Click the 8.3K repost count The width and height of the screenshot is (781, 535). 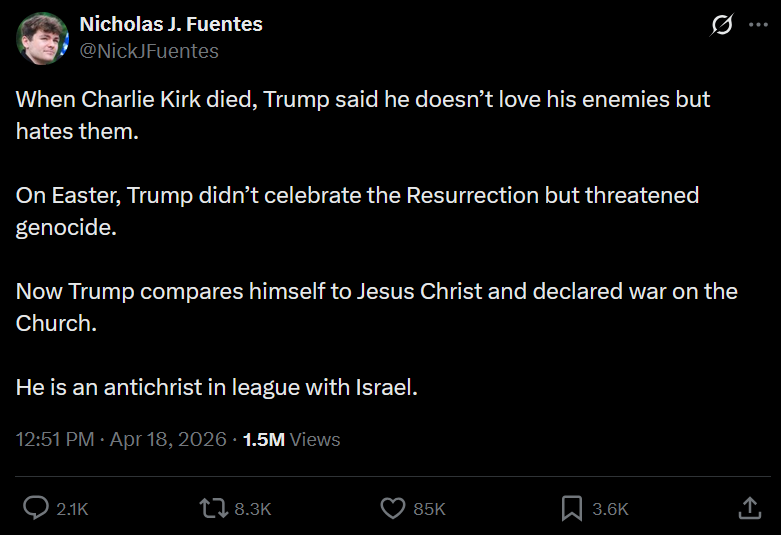252,509
